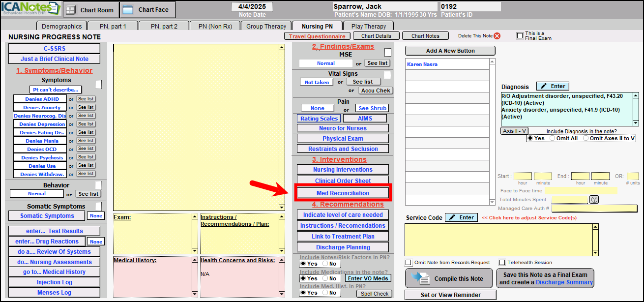Open the MSE See list
Image resolution: width=644 pixels, height=302 pixels.
pyautogui.click(x=378, y=63)
